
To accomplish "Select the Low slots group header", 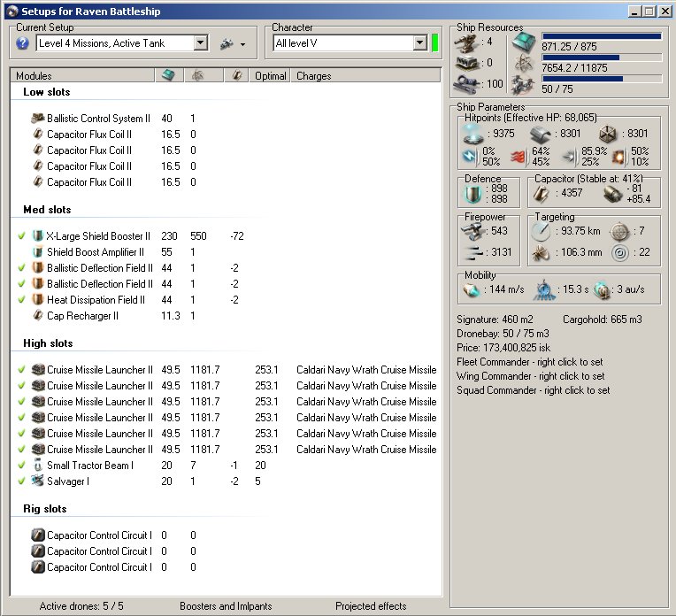I will coord(47,92).
